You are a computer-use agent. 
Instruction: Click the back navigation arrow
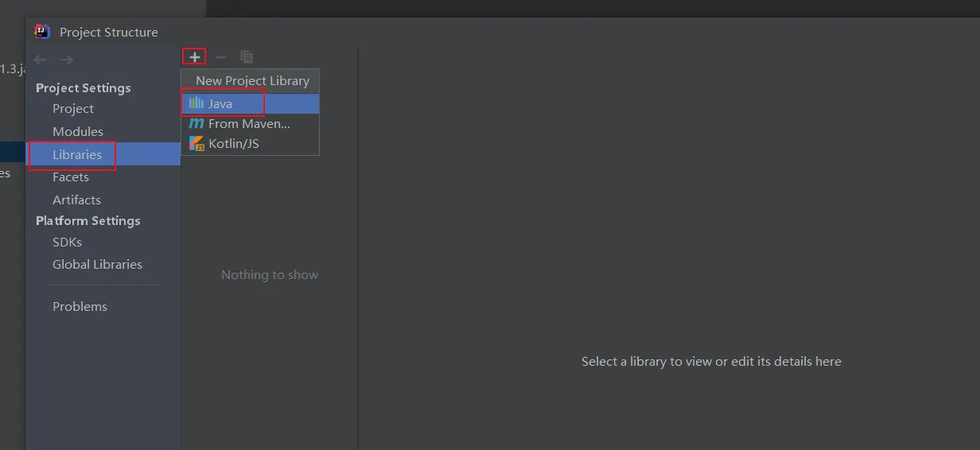[x=41, y=60]
